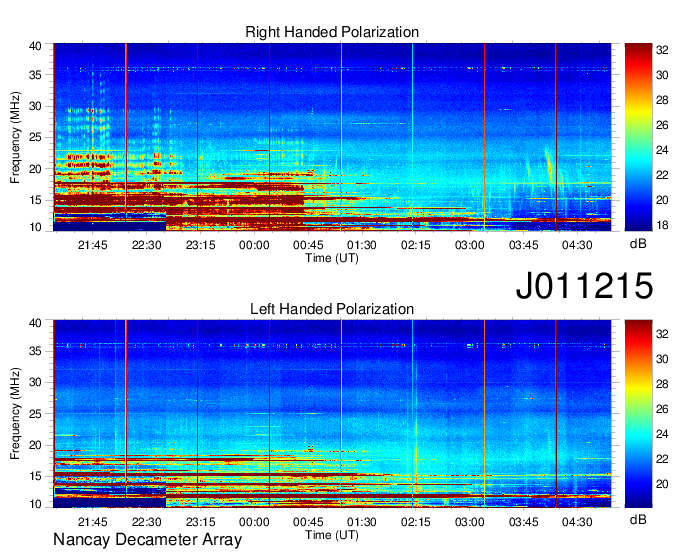Click the "Nancay Decameter Array" caption

147,539
